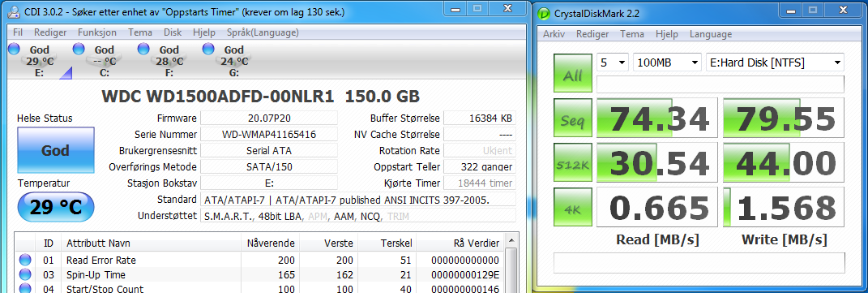The width and height of the screenshot is (868, 293).
Task: Click the 512K read result 30.54
Action: pyautogui.click(x=657, y=163)
